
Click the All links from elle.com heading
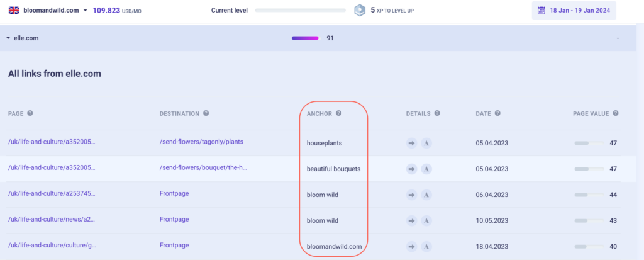(54, 74)
